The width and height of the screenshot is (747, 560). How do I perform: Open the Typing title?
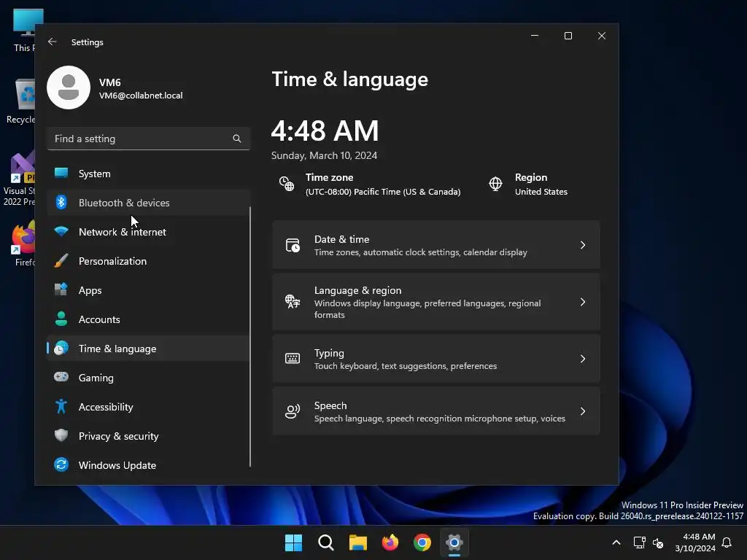point(329,353)
